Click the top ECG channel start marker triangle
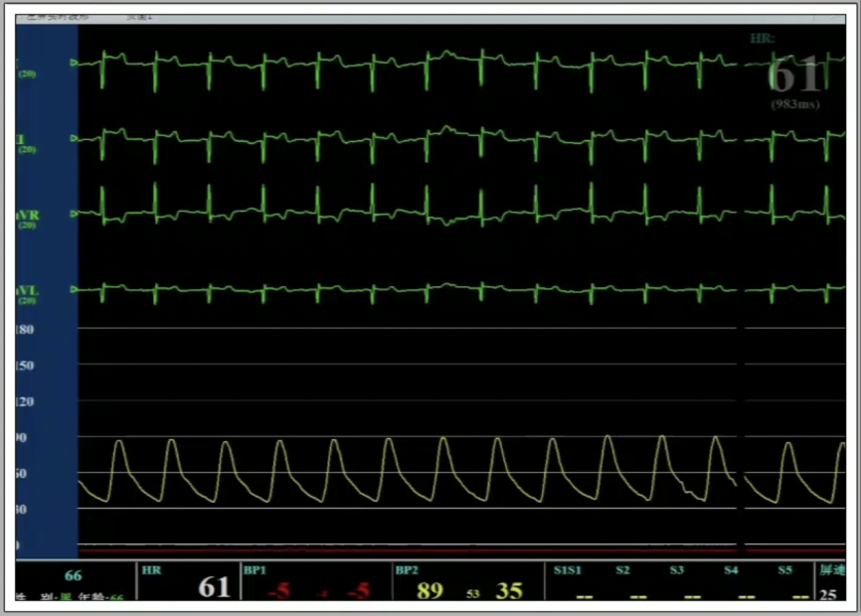The image size is (861, 616). tap(74, 64)
